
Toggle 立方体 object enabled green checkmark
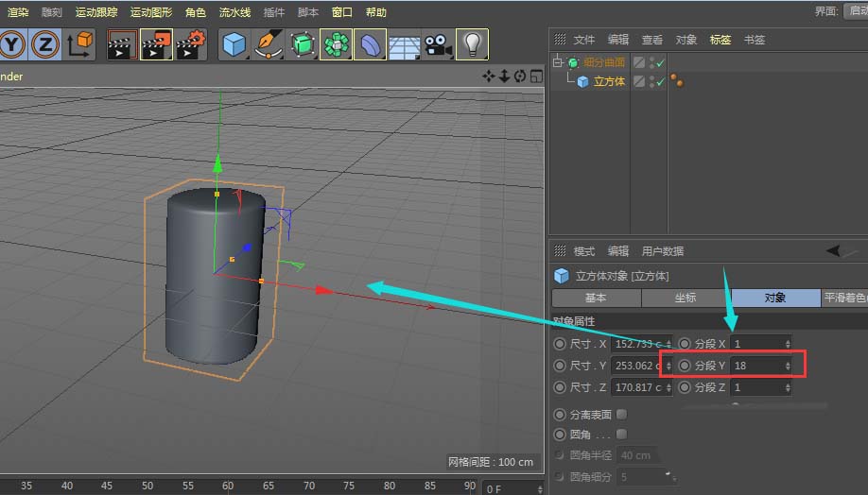click(659, 82)
